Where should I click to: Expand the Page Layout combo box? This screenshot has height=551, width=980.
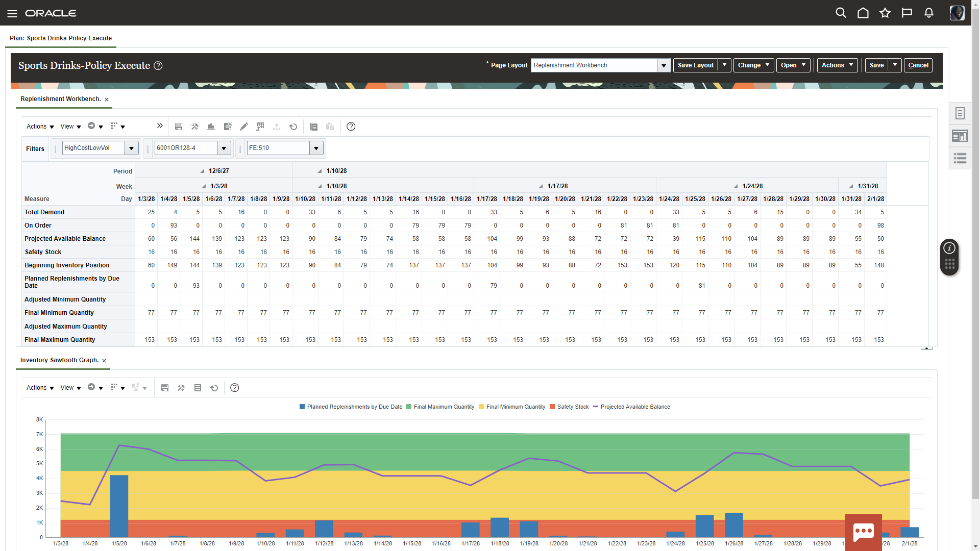click(664, 65)
